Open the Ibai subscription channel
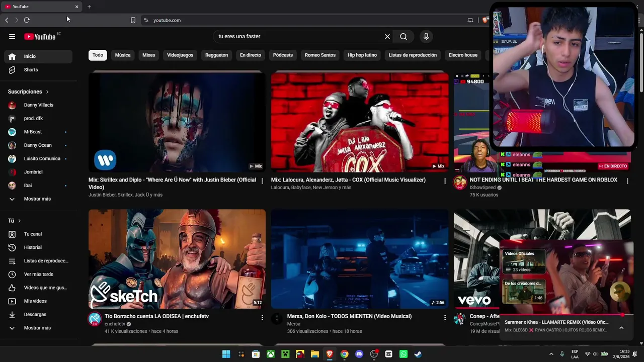The height and width of the screenshot is (362, 644). [x=38, y=186]
